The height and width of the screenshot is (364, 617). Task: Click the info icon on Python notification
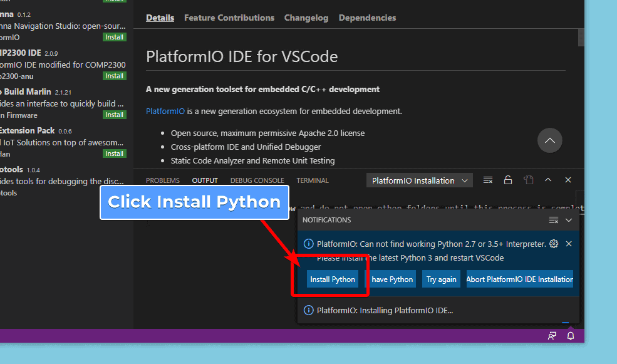pos(308,244)
